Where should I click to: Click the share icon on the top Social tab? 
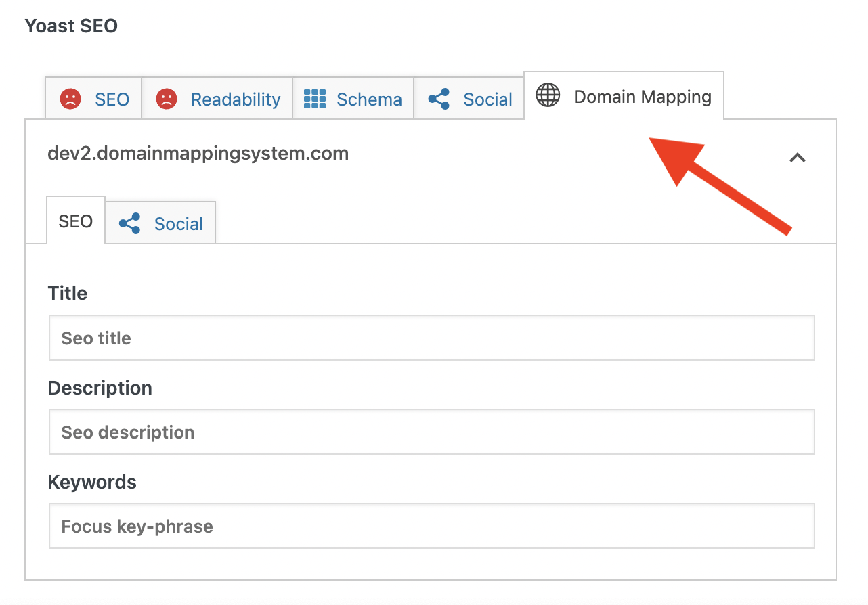[439, 99]
